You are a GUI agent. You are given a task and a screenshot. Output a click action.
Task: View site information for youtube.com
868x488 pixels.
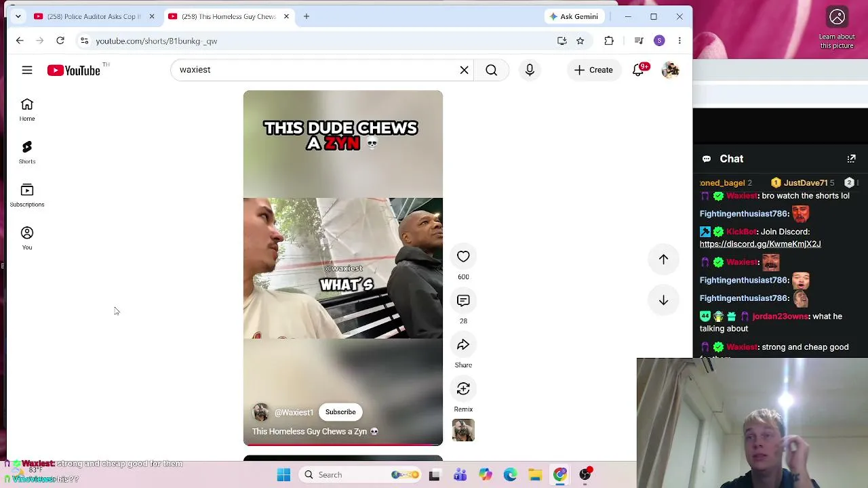point(84,41)
